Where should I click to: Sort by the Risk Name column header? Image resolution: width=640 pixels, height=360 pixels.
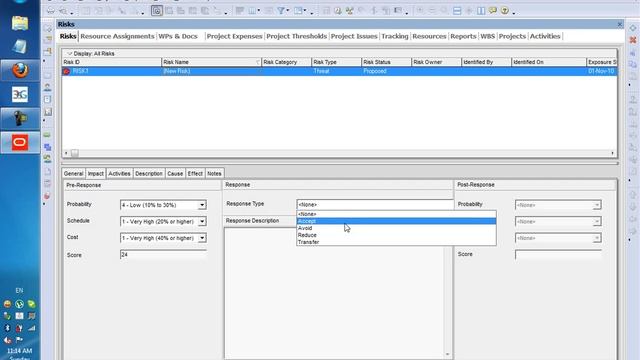[211, 62]
